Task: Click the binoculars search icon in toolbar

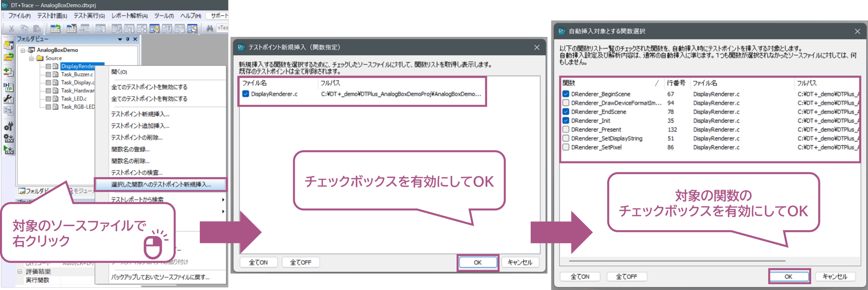Action: coord(210,28)
